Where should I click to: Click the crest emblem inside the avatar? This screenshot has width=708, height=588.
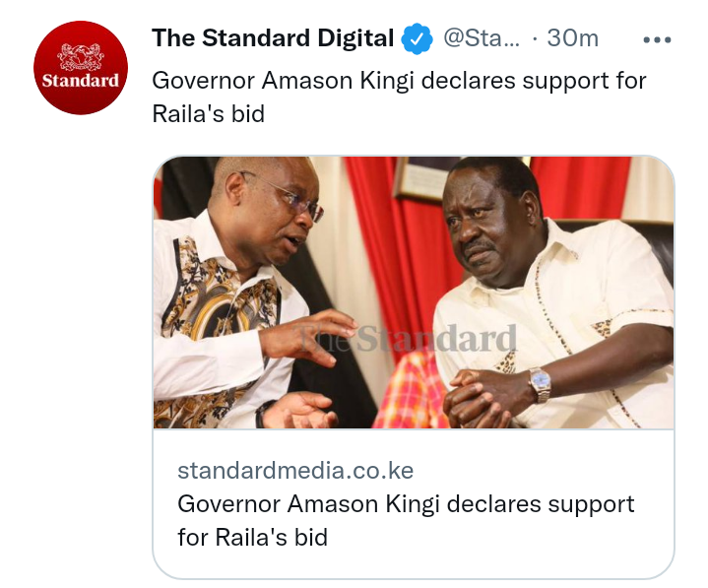click(x=81, y=57)
